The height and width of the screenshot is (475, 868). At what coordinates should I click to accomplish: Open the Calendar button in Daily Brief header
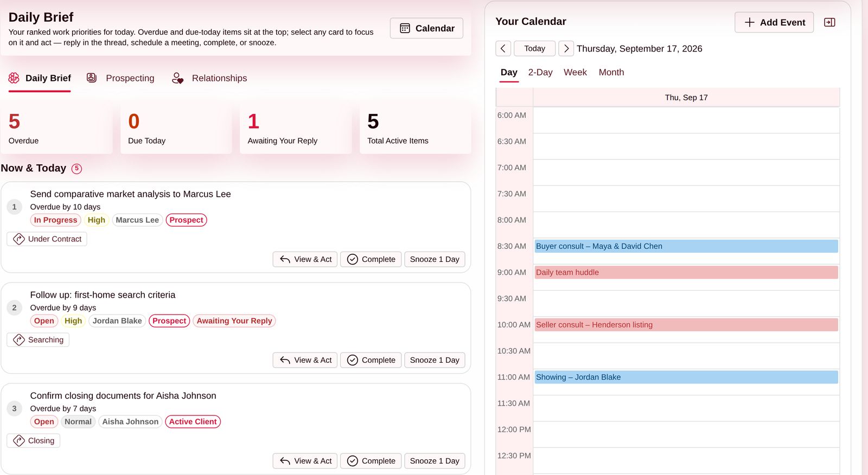tap(426, 28)
